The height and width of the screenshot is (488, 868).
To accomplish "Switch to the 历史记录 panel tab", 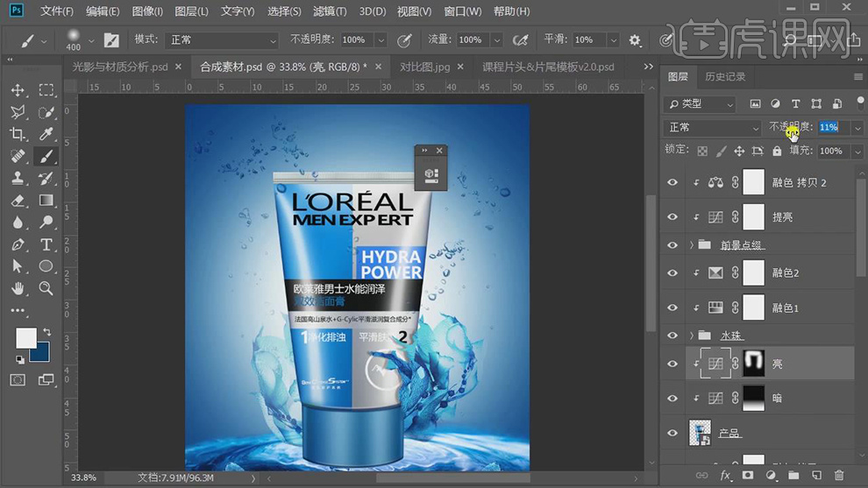I will [x=725, y=77].
